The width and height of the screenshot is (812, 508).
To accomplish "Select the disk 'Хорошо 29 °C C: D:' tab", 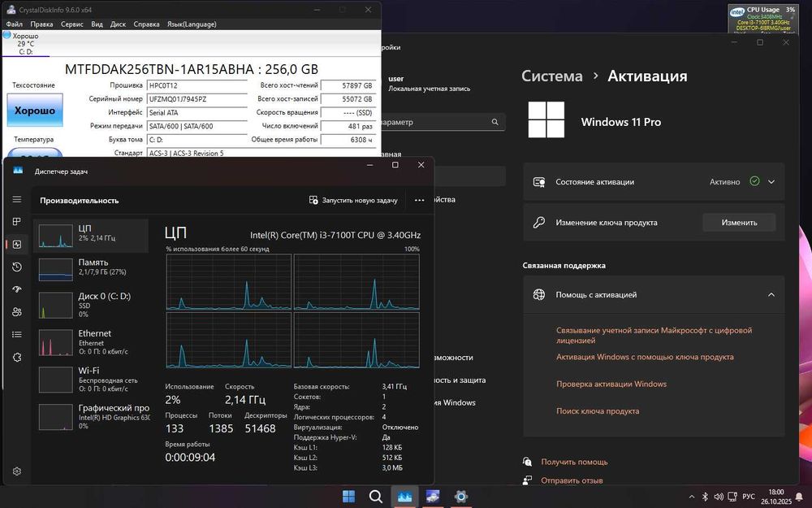I will pyautogui.click(x=25, y=44).
